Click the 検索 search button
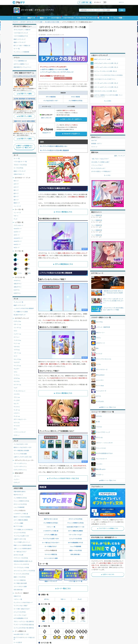The height and width of the screenshot is (644, 138). tap(122, 10)
